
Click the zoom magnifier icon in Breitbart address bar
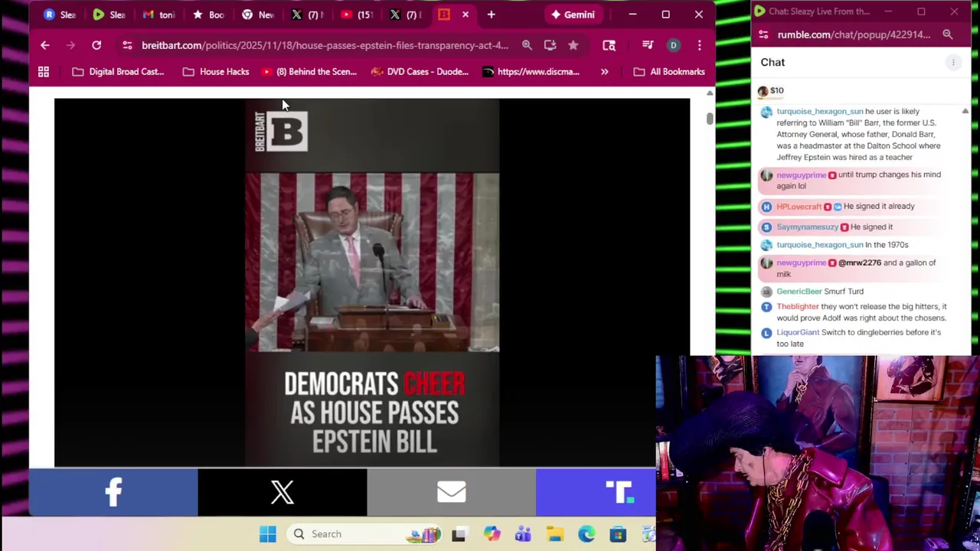(527, 45)
